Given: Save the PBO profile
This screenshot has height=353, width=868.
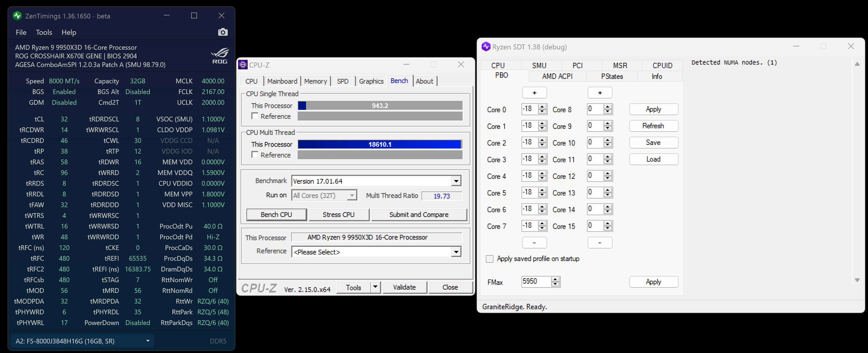Looking at the screenshot, I should point(653,143).
